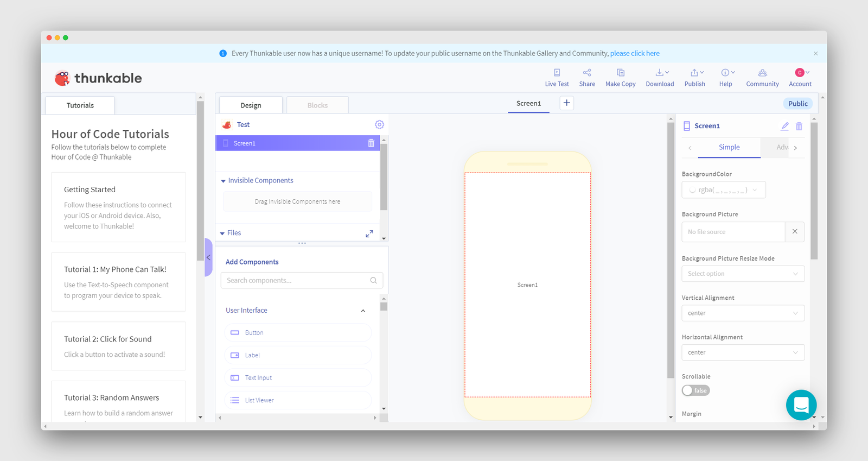
Task: Clear the Background Picture file source
Action: (x=795, y=232)
